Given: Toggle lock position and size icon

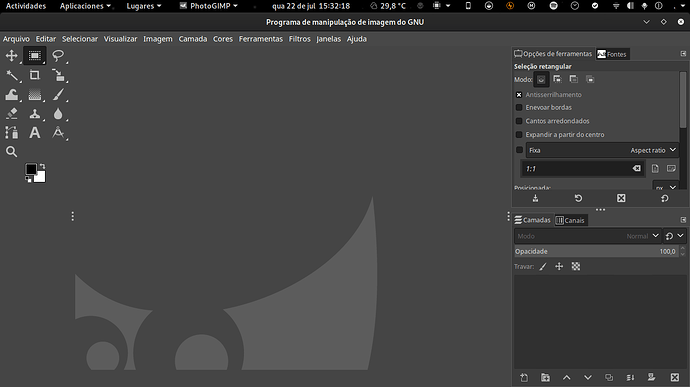Looking at the screenshot, I should coord(559,266).
